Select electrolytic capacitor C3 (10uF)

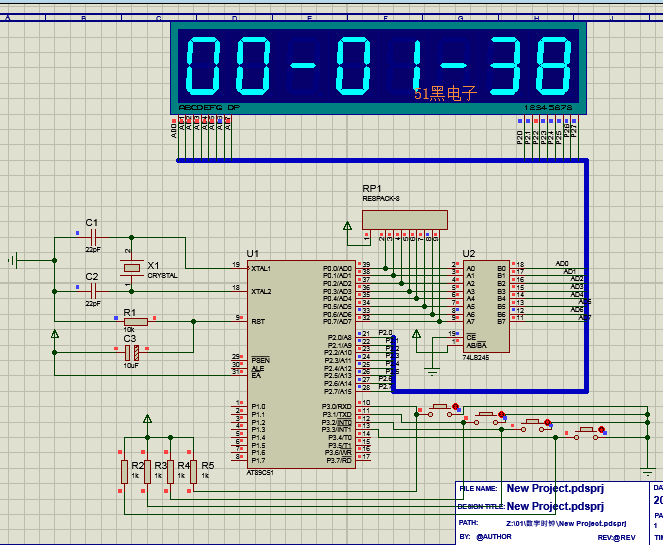[132, 352]
